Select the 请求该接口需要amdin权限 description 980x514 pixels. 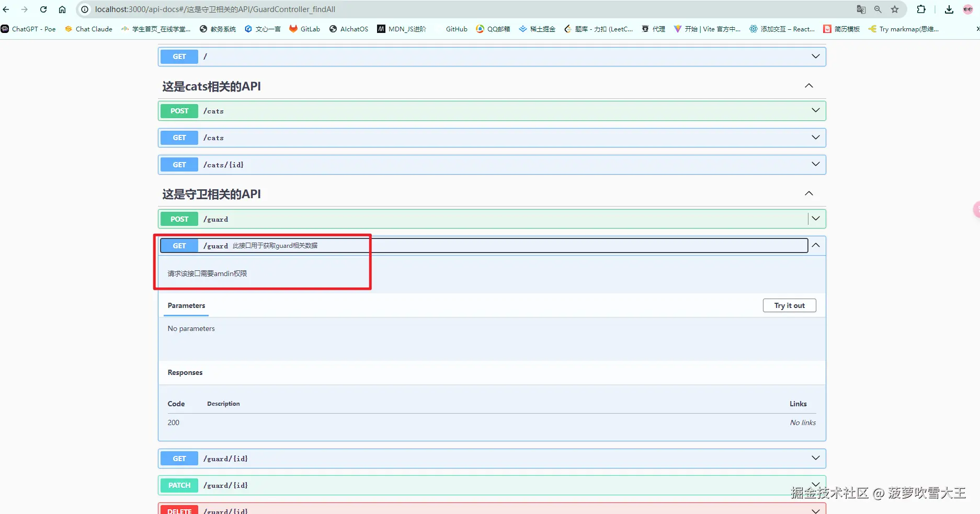(207, 273)
